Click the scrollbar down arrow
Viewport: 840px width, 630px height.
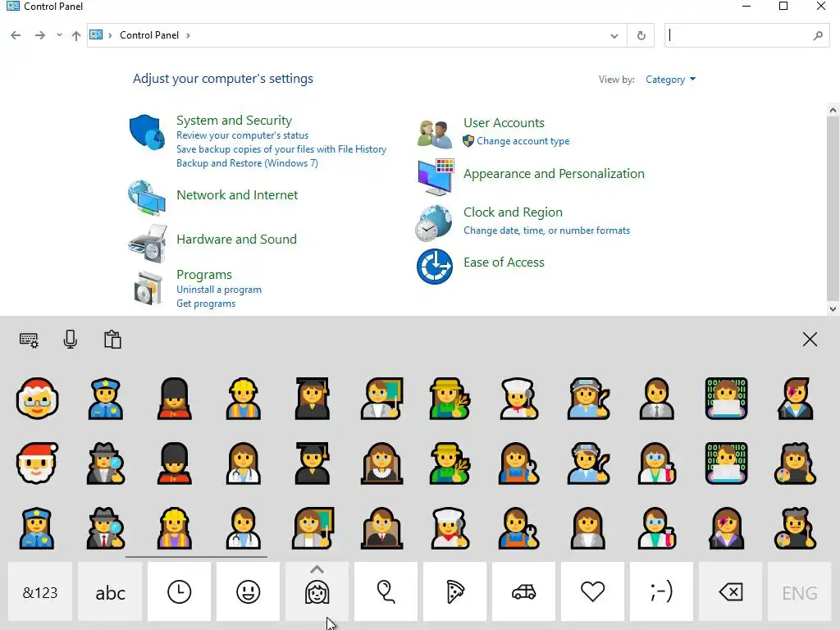click(x=833, y=308)
